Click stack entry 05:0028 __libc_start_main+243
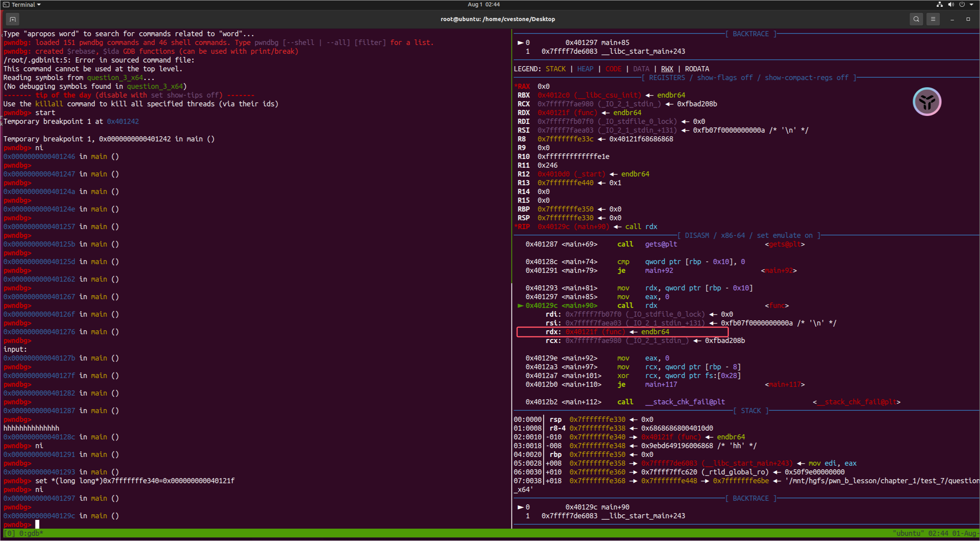Image resolution: width=980 pixels, height=541 pixels. (685, 463)
